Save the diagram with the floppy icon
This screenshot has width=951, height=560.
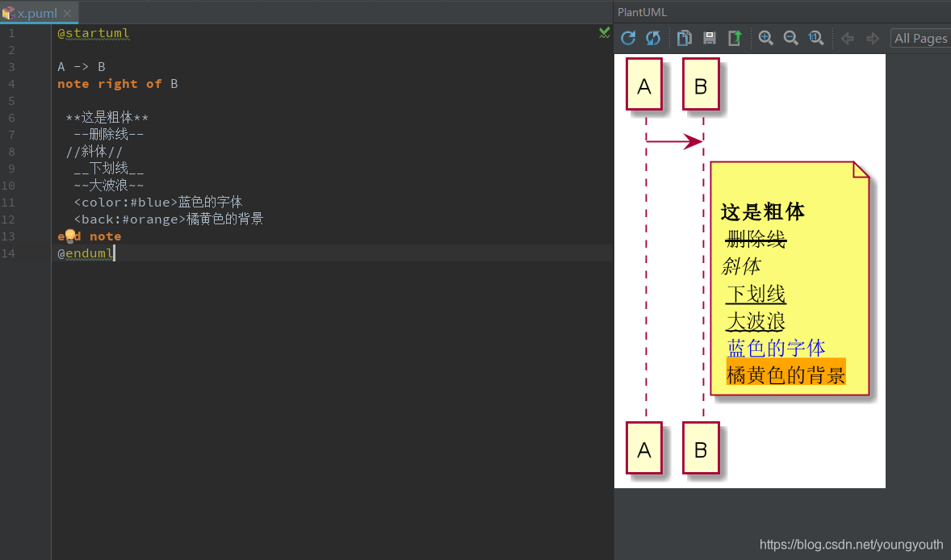[x=710, y=38]
